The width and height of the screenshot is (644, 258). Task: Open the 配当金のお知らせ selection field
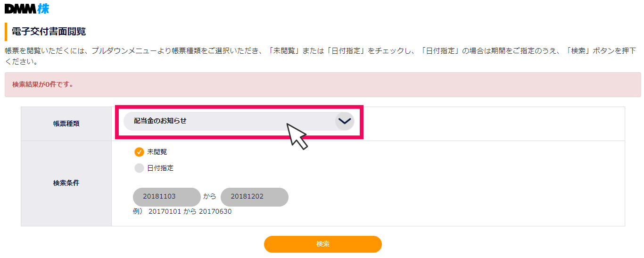click(x=226, y=121)
